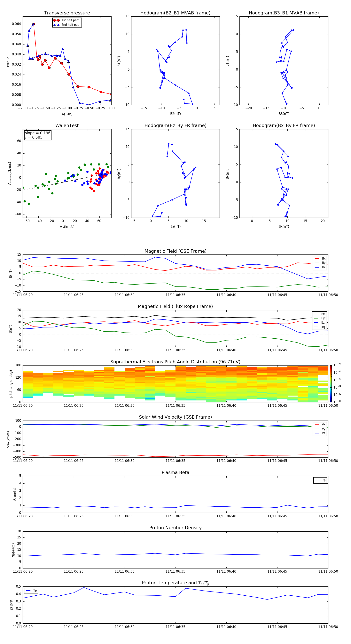Click the 'Pt(nPa)' y-axis label
Screen dimensions: 351x644
point(8,61)
